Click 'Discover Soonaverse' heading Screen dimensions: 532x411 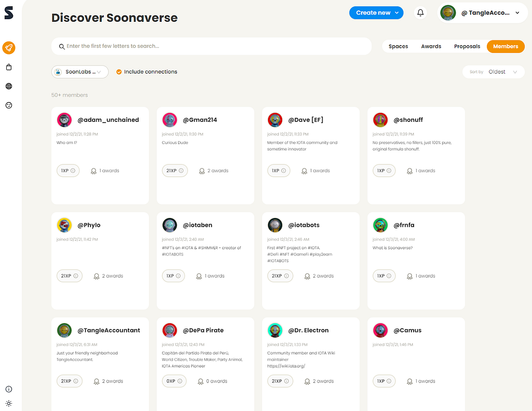pos(114,18)
